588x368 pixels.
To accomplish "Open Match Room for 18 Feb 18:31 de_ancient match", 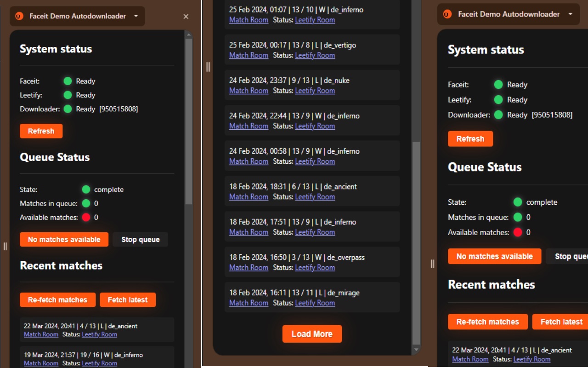I will [x=249, y=197].
